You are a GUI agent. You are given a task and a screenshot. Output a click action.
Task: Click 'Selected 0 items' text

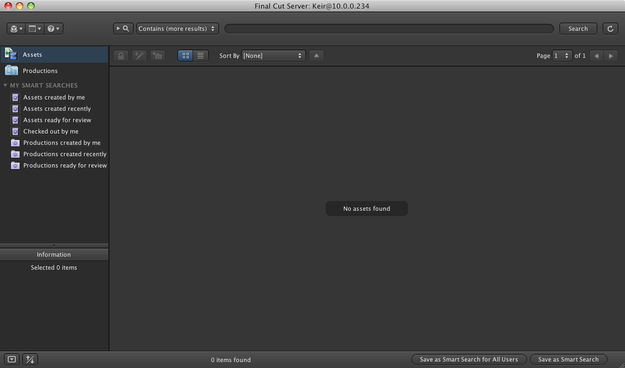point(54,268)
